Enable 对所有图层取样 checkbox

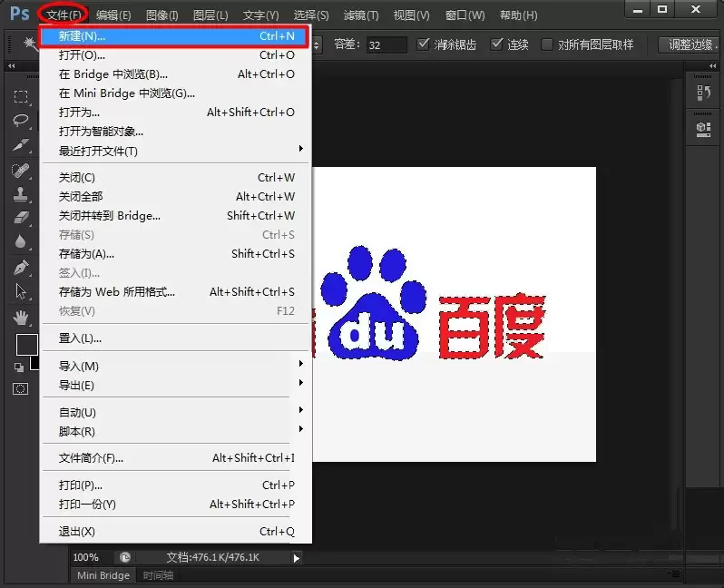click(x=547, y=44)
